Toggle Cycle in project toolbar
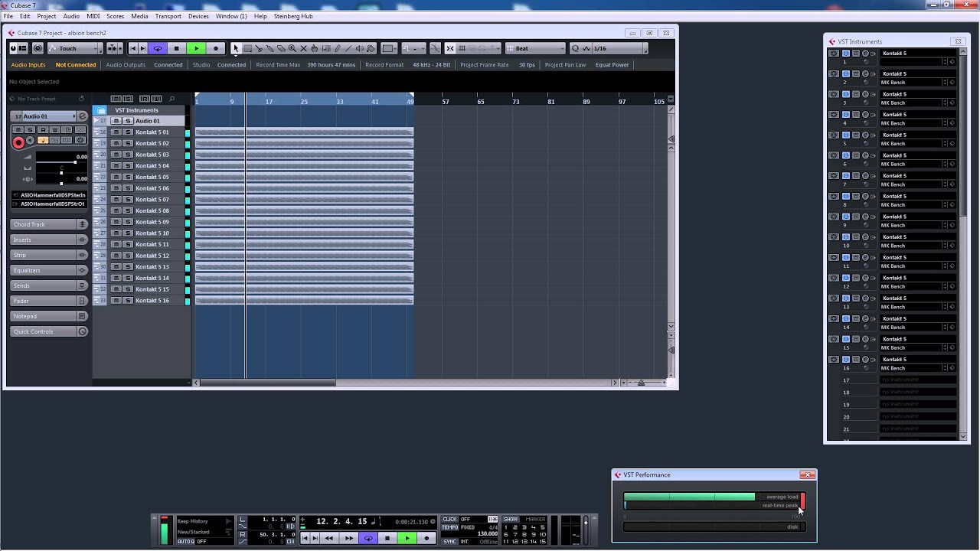Screen dimensions: 980x551 coord(158,48)
